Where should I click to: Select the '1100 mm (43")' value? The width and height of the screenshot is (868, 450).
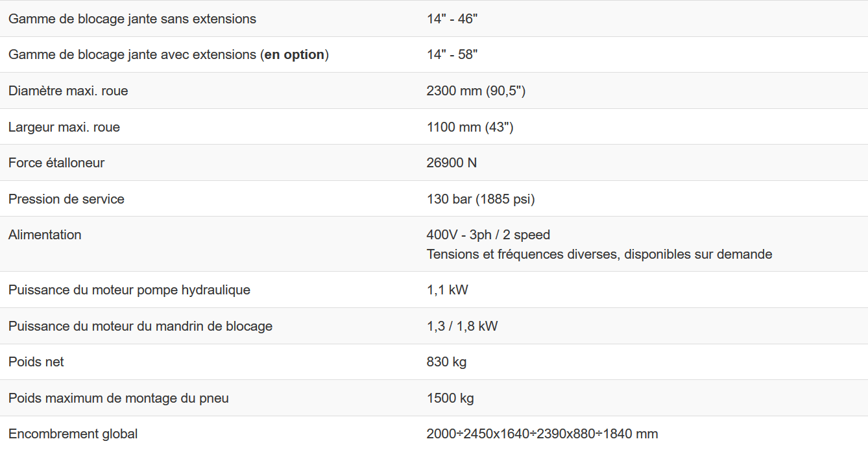click(x=470, y=127)
